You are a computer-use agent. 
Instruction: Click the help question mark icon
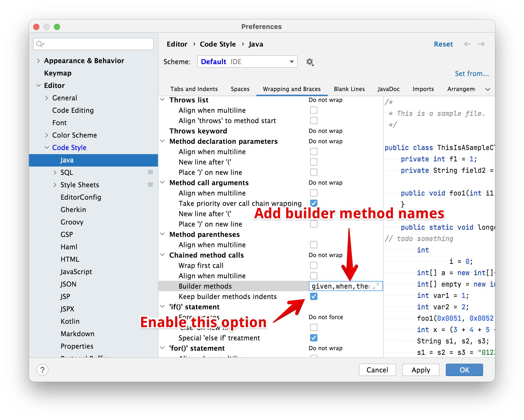[x=42, y=369]
